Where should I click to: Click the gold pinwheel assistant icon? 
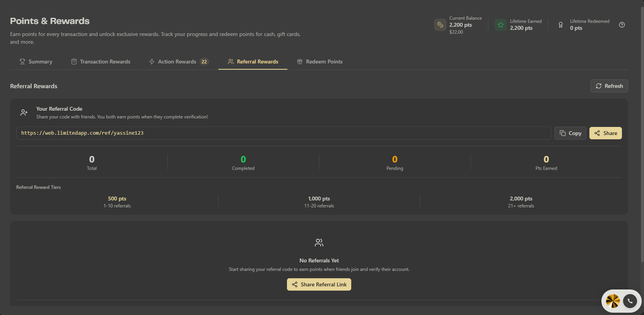(613, 301)
